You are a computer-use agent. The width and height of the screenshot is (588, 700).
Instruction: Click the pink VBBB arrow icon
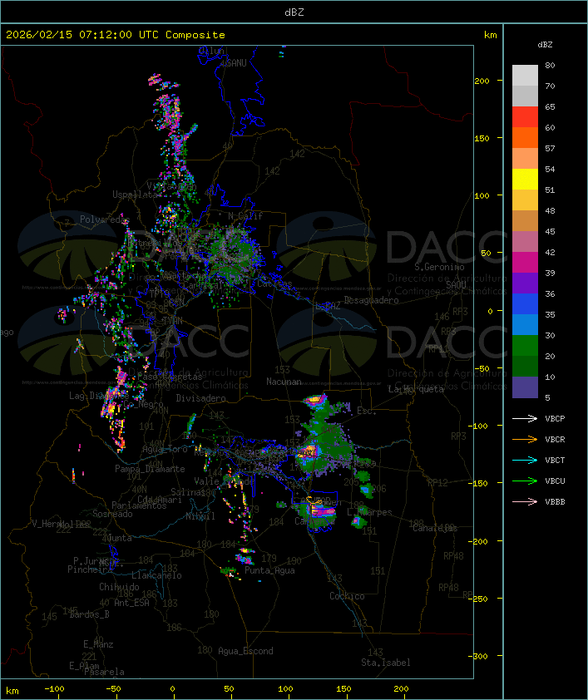(525, 502)
